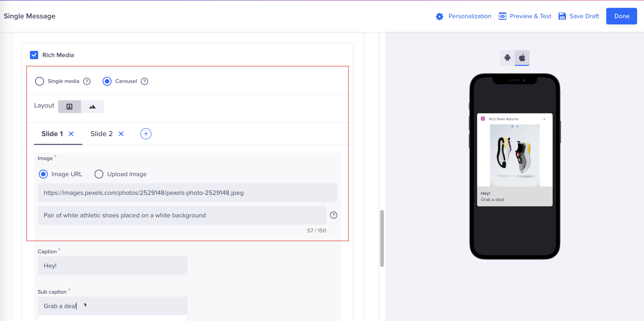Viewport: 644px width, 321px height.
Task: Click the vertical scrollbar of editor panel
Action: [382, 238]
